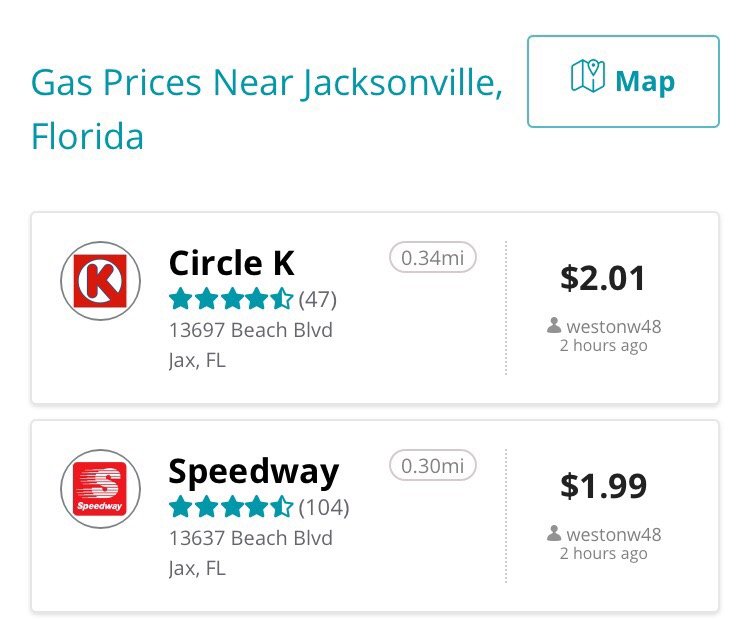Click the Circle K logo icon
750x620 pixels.
coord(100,281)
